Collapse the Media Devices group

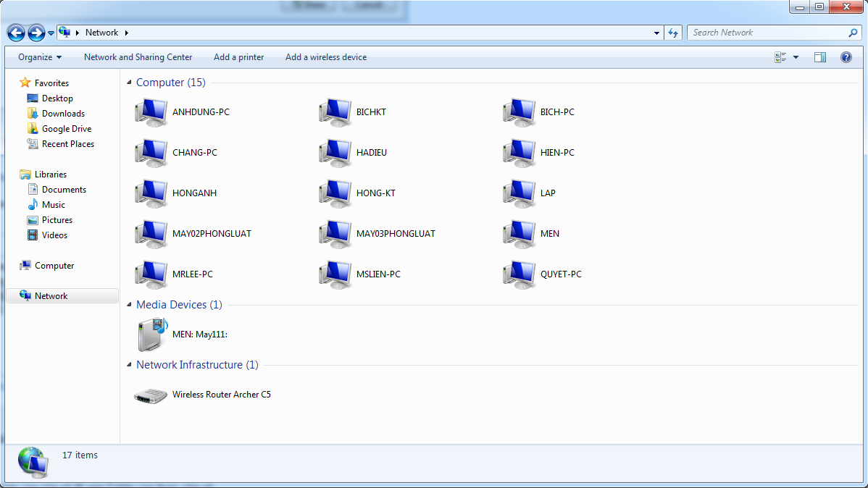[x=130, y=305]
